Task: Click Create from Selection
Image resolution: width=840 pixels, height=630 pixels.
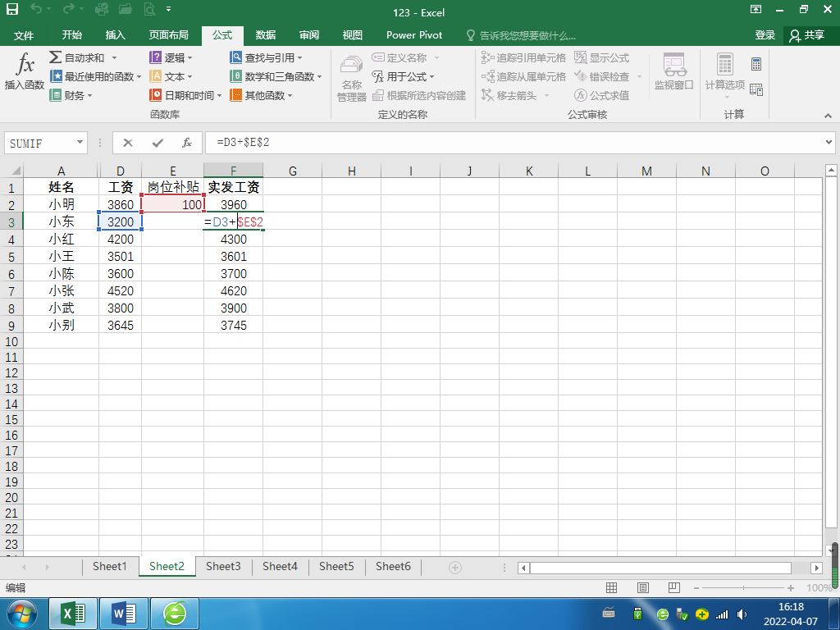Action: [419, 95]
